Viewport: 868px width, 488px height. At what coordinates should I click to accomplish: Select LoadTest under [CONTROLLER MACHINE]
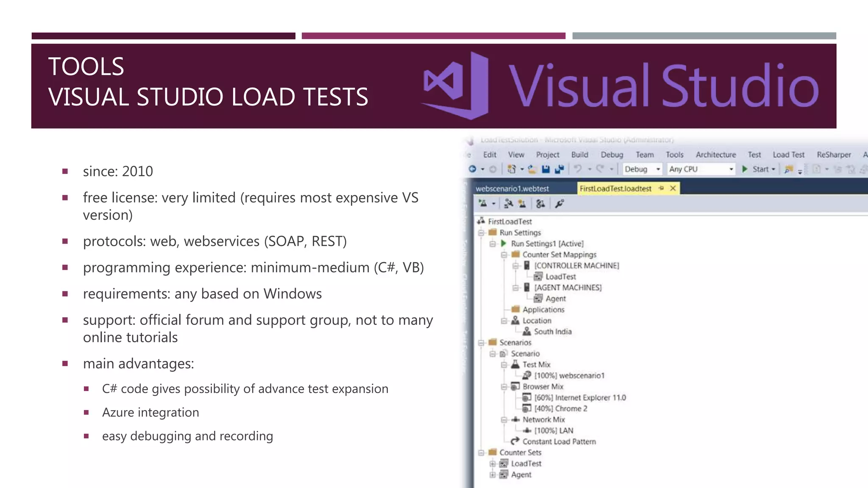point(561,277)
